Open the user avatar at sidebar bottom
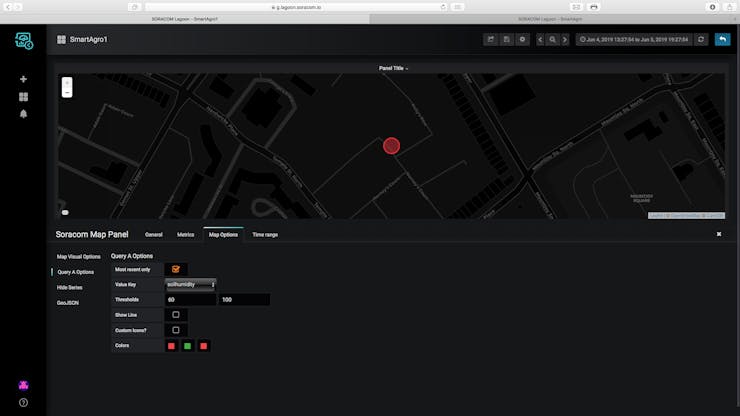 23,385
